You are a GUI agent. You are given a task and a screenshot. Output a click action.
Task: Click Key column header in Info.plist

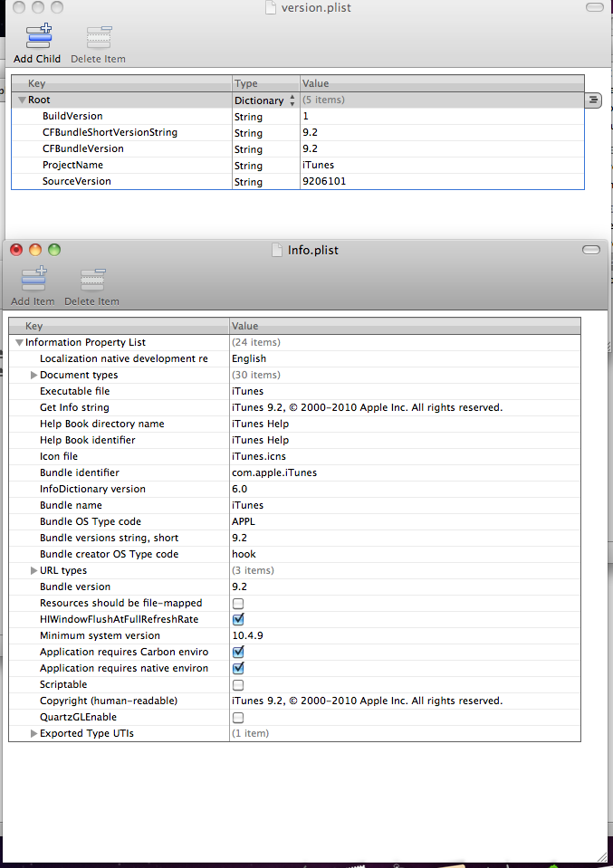point(119,326)
